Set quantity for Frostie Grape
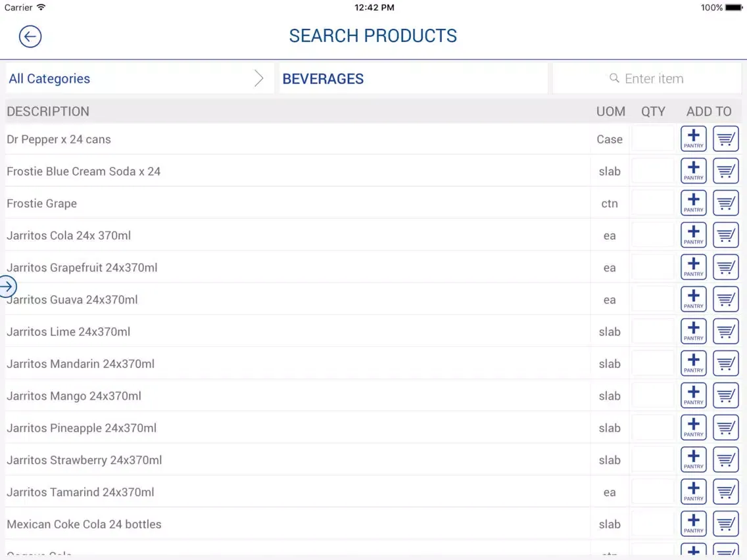 pos(653,203)
